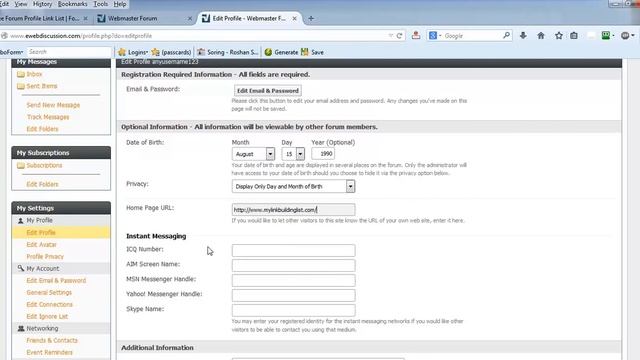640x360 pixels.
Task: Click the Inbox folder icon
Action: click(21, 74)
